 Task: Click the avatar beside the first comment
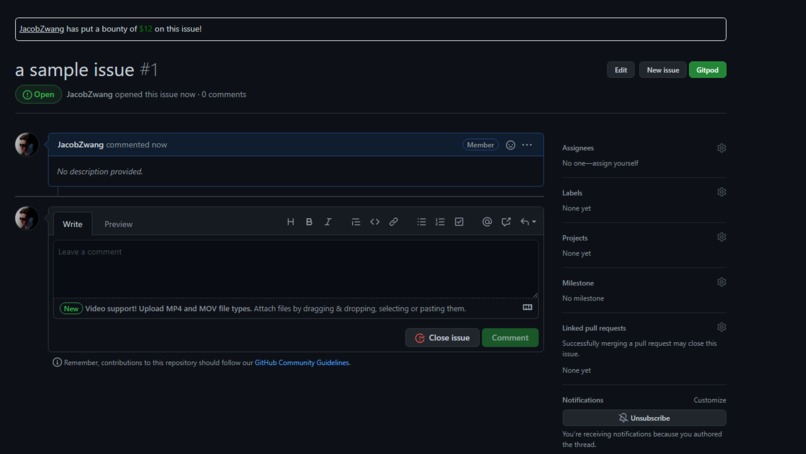click(26, 144)
